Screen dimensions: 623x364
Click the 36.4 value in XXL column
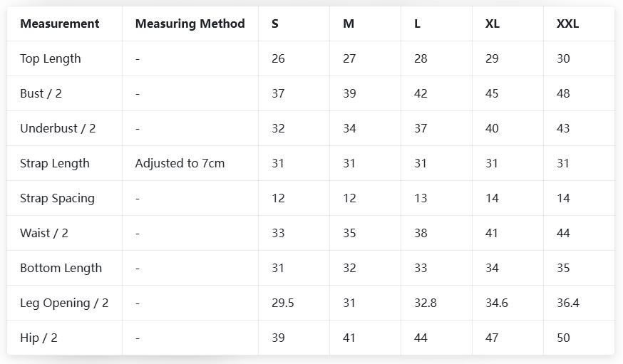pos(568,303)
